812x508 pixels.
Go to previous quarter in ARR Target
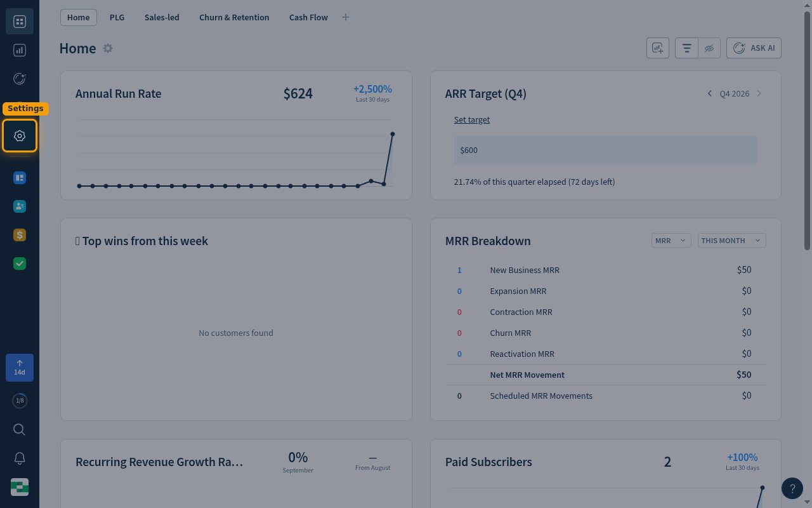pyautogui.click(x=710, y=93)
